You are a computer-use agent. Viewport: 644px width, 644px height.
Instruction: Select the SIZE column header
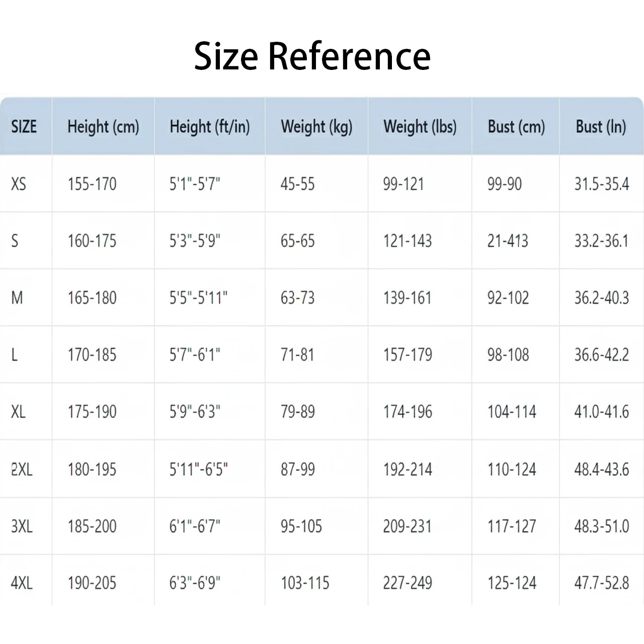pyautogui.click(x=24, y=126)
